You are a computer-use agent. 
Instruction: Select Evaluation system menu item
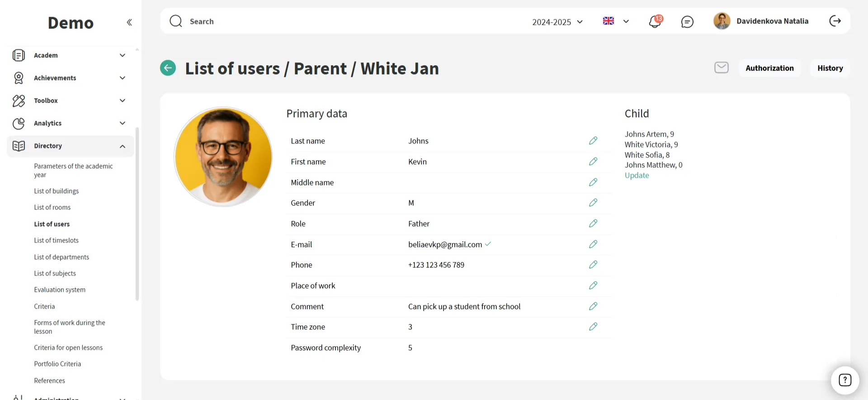(60, 290)
